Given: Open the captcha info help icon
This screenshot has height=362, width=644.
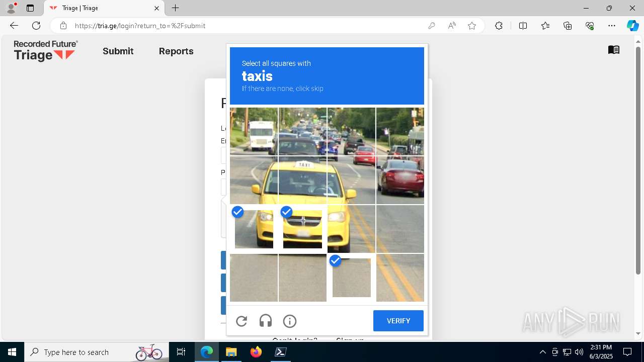Looking at the screenshot, I should (290, 321).
